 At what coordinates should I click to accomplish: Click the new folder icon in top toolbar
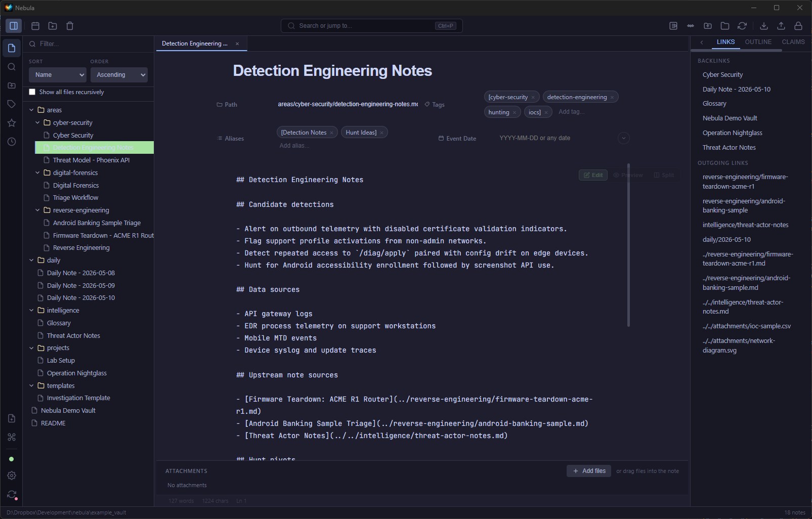53,26
